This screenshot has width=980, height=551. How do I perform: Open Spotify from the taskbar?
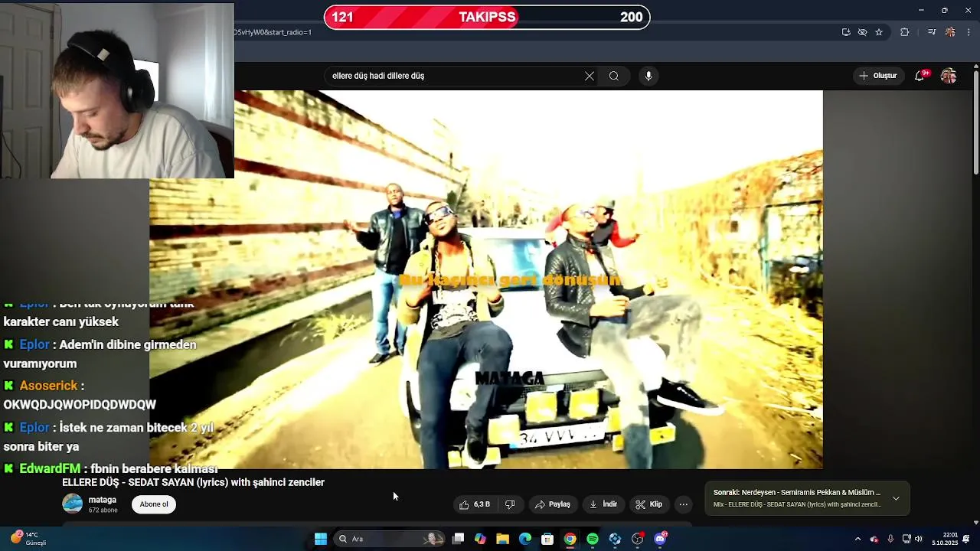coord(593,539)
